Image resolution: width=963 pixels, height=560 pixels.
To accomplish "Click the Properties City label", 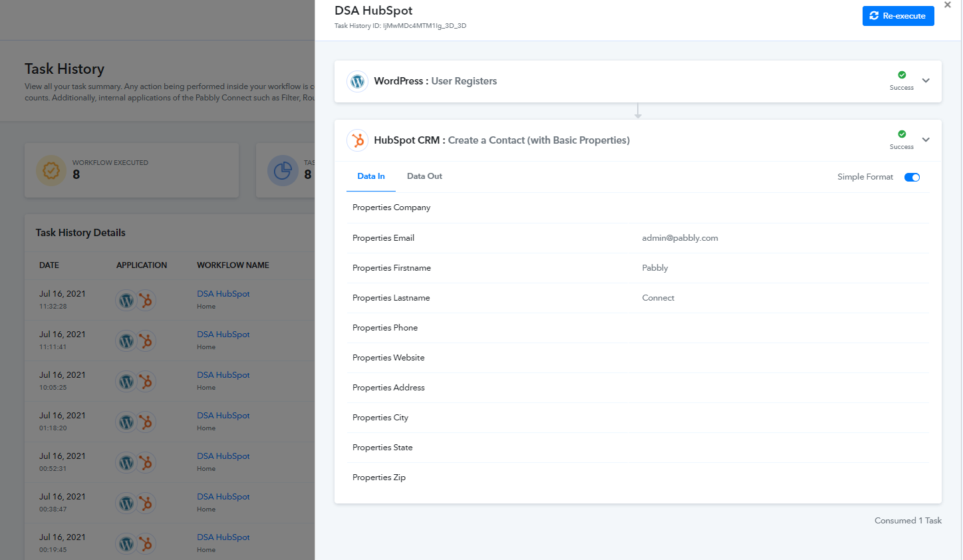I will point(380,418).
